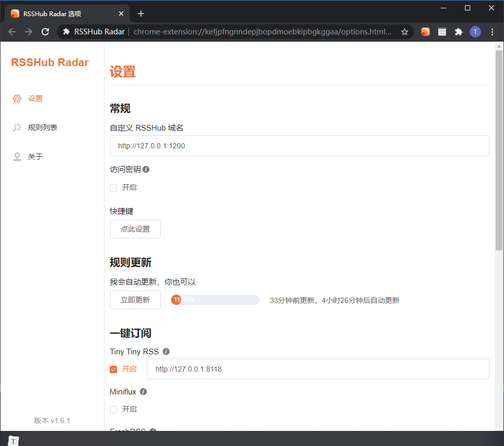Open the Chrome extensions puzzle icon
The width and height of the screenshot is (504, 446).
tap(458, 32)
